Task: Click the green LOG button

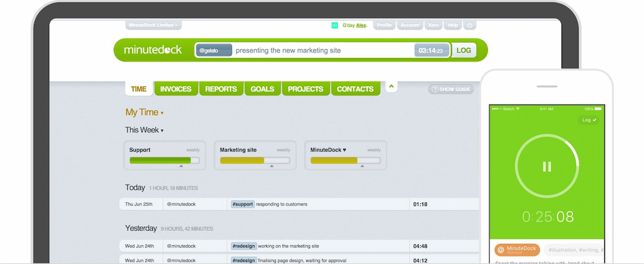Action: coord(464,50)
